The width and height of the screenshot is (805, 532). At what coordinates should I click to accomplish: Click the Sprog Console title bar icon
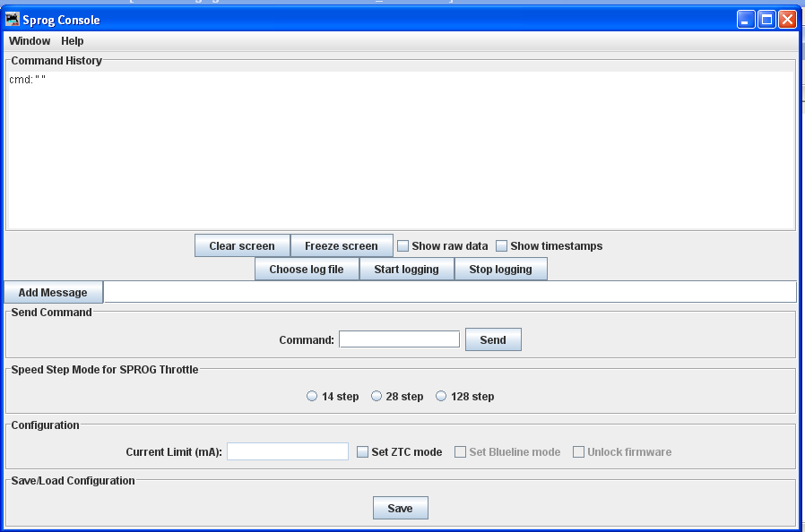tap(13, 20)
